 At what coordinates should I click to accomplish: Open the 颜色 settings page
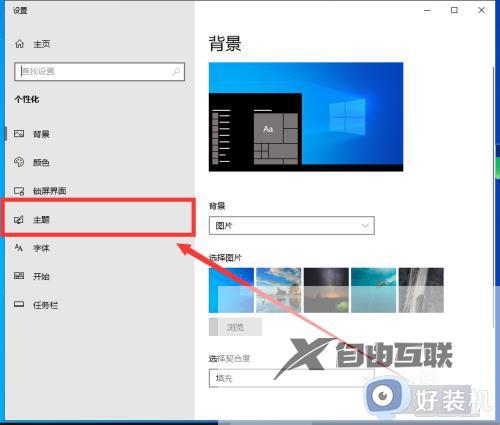tap(41, 162)
